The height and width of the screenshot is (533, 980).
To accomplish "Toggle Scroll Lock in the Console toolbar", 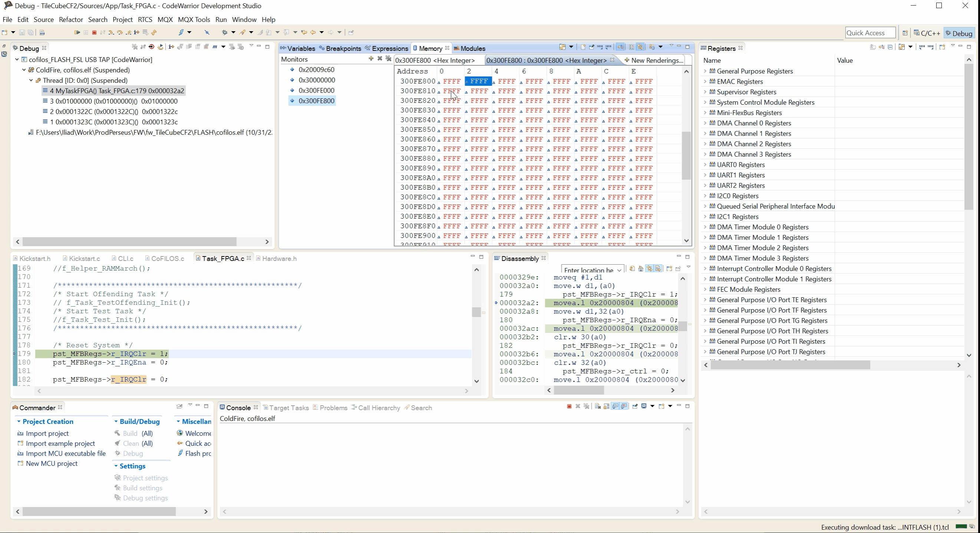I will point(606,406).
